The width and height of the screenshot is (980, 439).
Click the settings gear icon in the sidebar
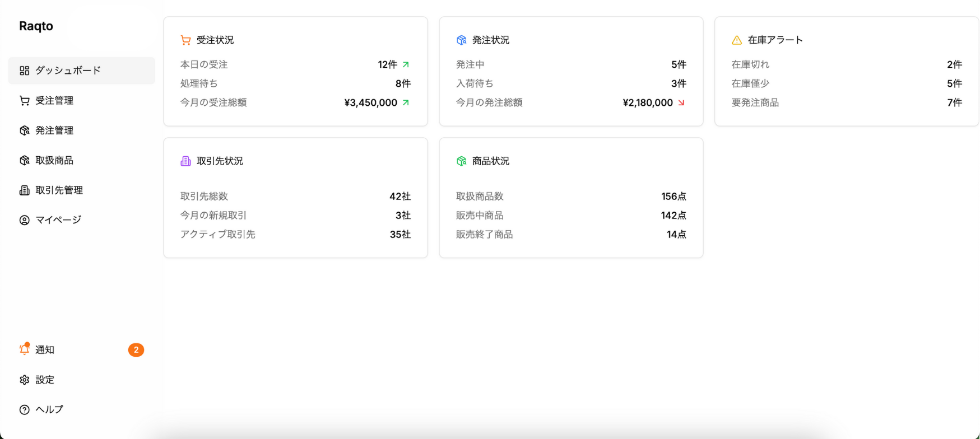tap(24, 380)
